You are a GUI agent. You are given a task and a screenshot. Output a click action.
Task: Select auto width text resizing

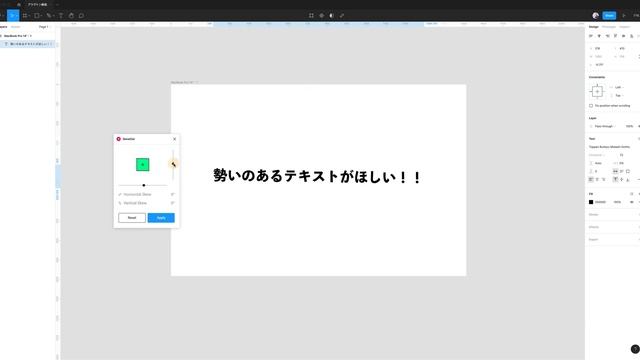pos(616,171)
